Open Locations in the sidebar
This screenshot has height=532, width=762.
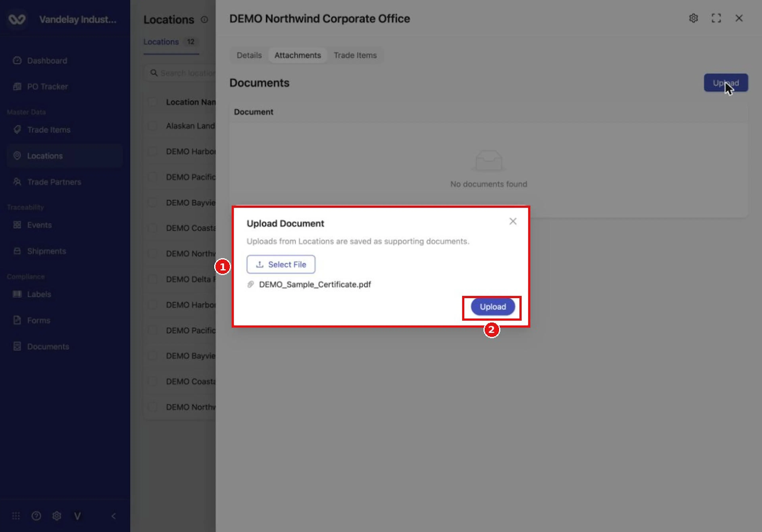point(65,156)
